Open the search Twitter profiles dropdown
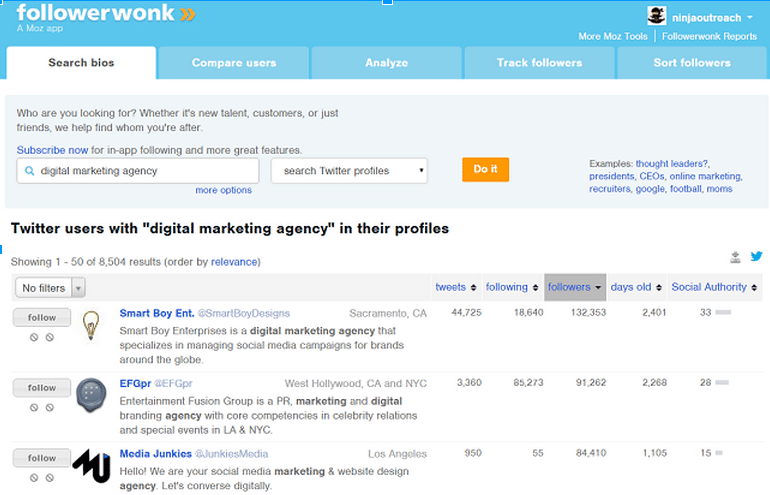The height and width of the screenshot is (495, 770). 349,171
